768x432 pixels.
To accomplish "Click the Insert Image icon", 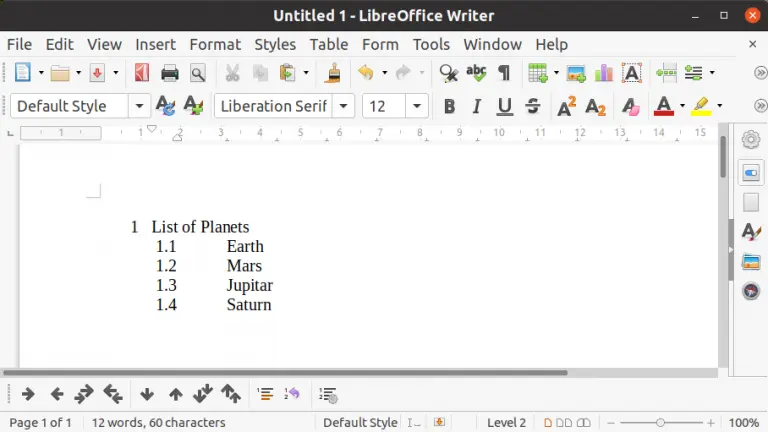I will 576,73.
